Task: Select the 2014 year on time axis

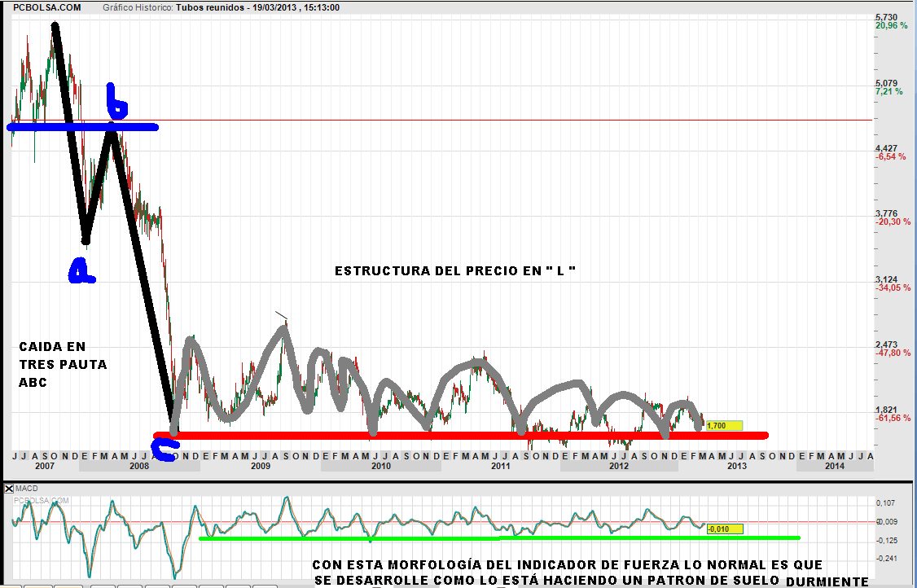Action: [834, 466]
